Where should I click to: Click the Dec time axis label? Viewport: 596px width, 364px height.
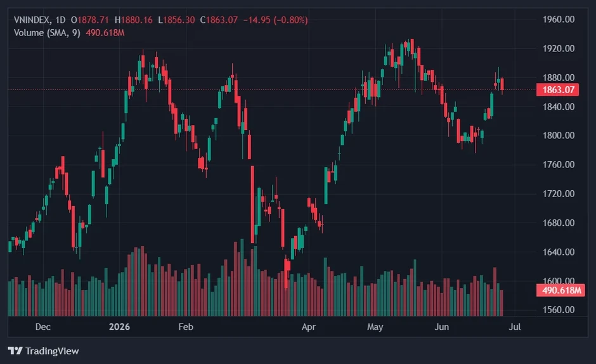click(x=43, y=327)
